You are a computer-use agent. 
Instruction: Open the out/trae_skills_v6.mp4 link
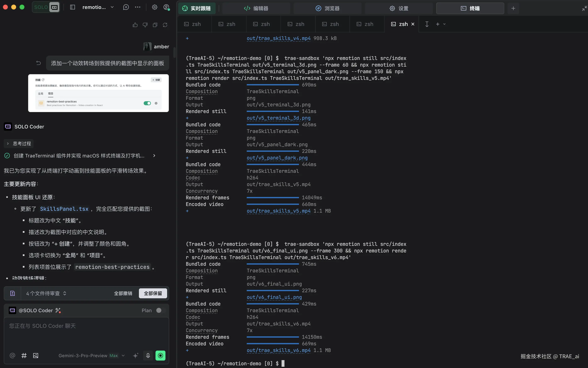click(x=278, y=350)
